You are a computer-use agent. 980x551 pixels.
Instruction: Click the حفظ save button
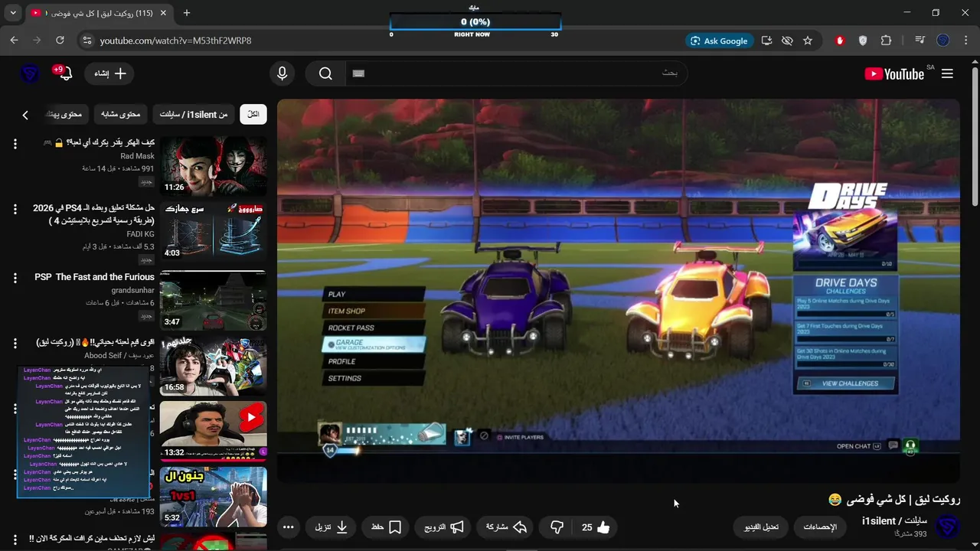(386, 527)
